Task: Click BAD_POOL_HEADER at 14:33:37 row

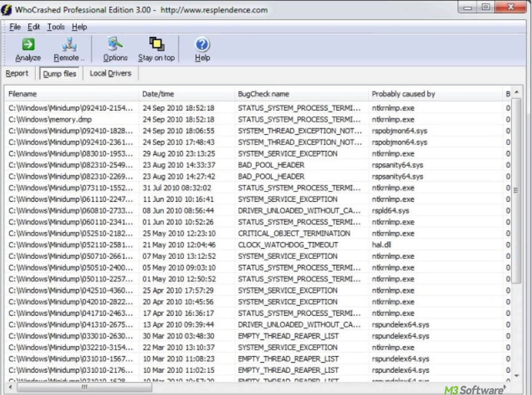Action: point(271,165)
